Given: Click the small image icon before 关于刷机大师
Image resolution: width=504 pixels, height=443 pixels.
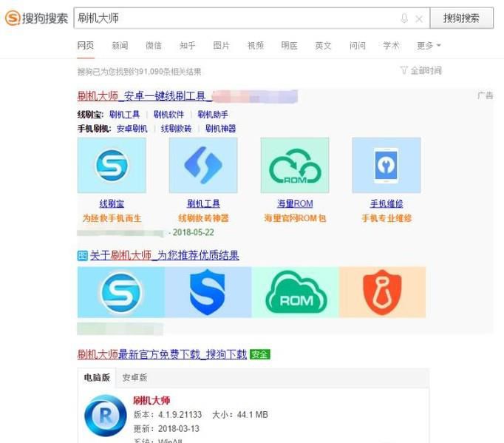Looking at the screenshot, I should [x=82, y=256].
